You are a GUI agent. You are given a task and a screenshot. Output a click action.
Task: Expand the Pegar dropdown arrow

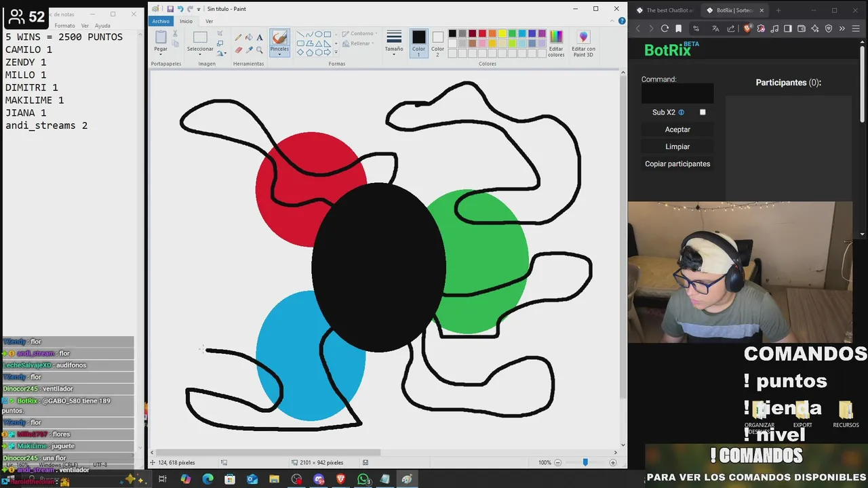coord(161,54)
